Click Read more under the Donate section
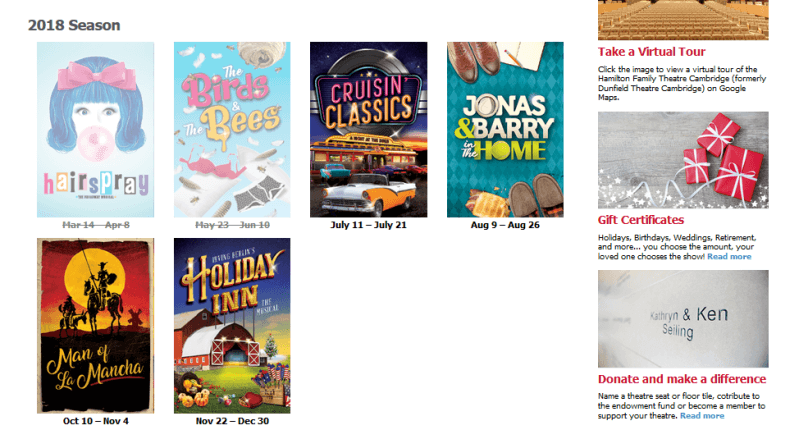The height and width of the screenshot is (439, 808). pos(702,416)
